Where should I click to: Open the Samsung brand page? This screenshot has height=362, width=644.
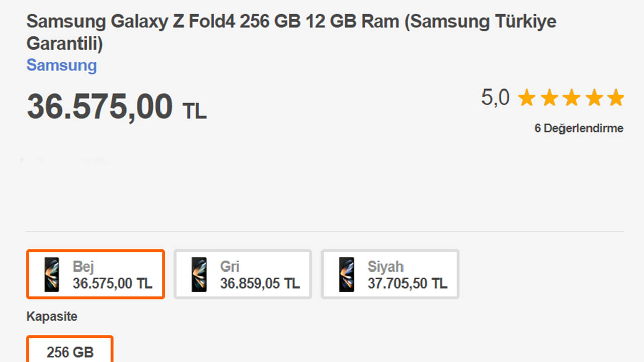[61, 66]
